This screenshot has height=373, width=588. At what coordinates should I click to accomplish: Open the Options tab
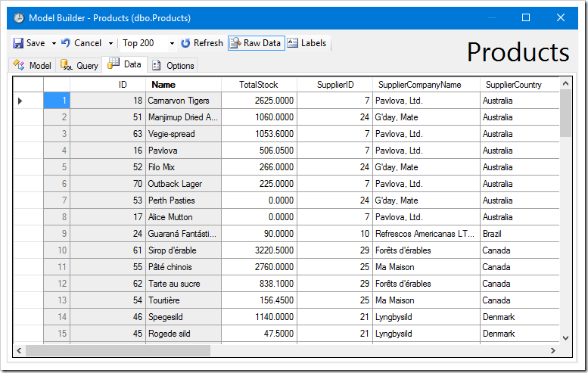click(x=173, y=66)
